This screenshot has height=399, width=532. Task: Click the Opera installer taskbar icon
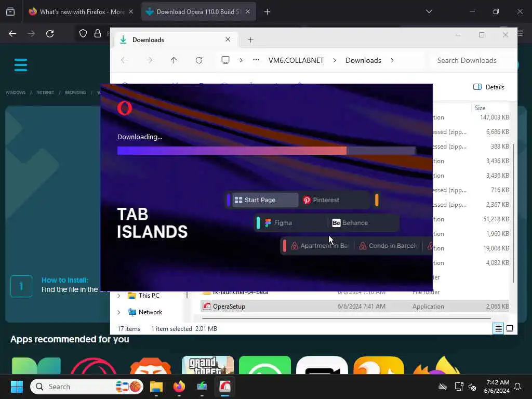(225, 387)
